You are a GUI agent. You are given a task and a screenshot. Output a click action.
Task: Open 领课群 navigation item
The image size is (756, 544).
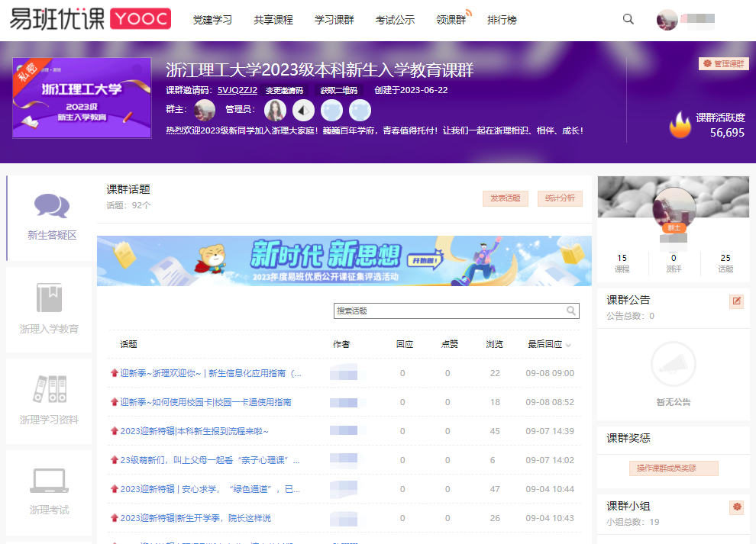coord(452,20)
